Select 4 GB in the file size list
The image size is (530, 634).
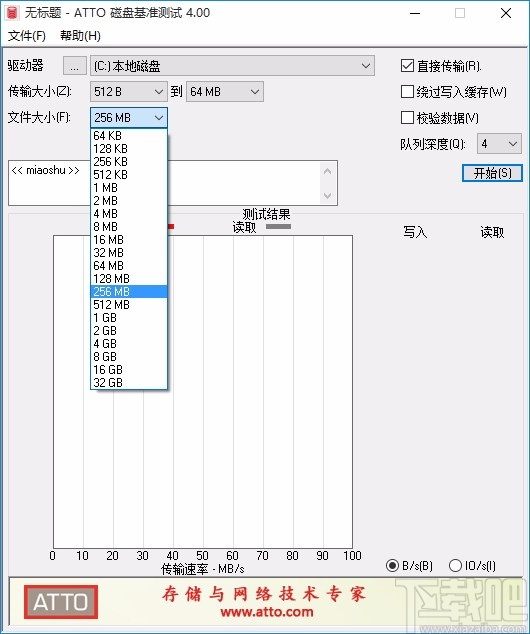(x=129, y=343)
